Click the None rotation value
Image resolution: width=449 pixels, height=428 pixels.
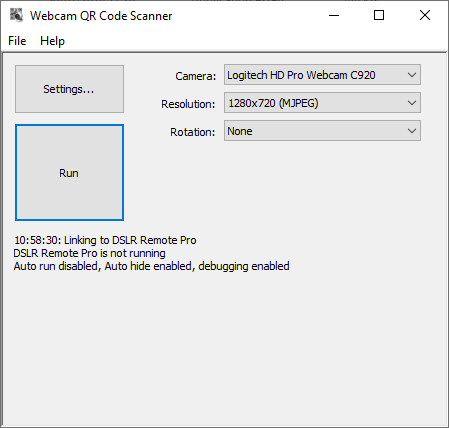tap(240, 131)
